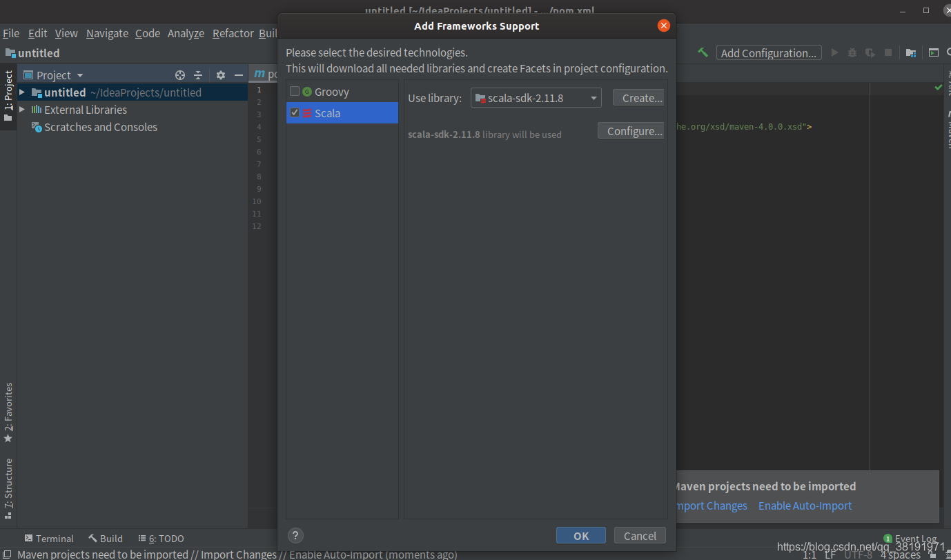Click the help question mark button in the dialog
The width and height of the screenshot is (951, 560).
[x=295, y=535]
